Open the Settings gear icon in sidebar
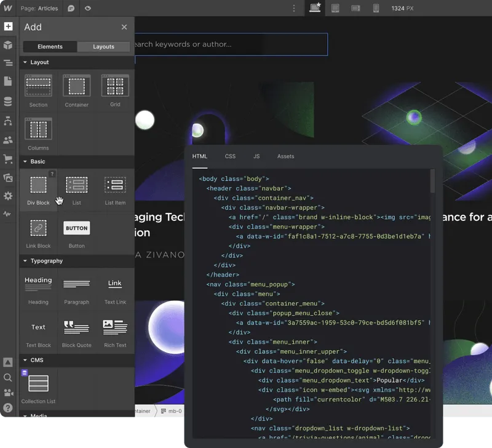Screen dimensions: 492x448 pos(8,196)
